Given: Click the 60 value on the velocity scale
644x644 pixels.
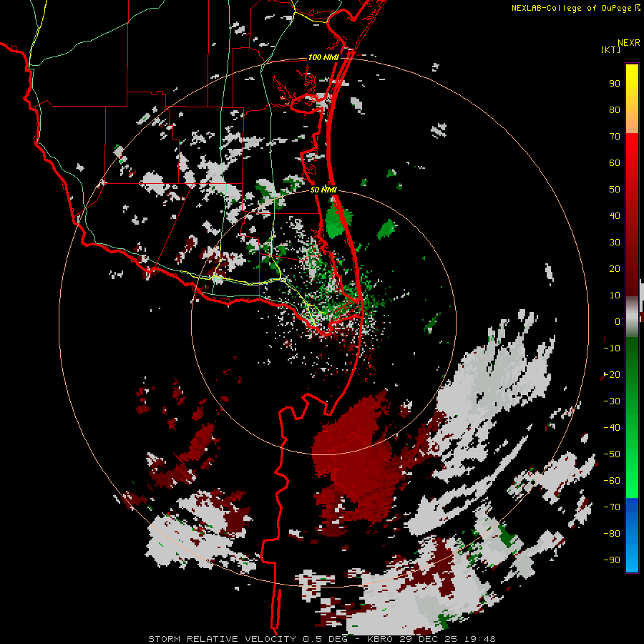Looking at the screenshot, I should coord(615,162).
